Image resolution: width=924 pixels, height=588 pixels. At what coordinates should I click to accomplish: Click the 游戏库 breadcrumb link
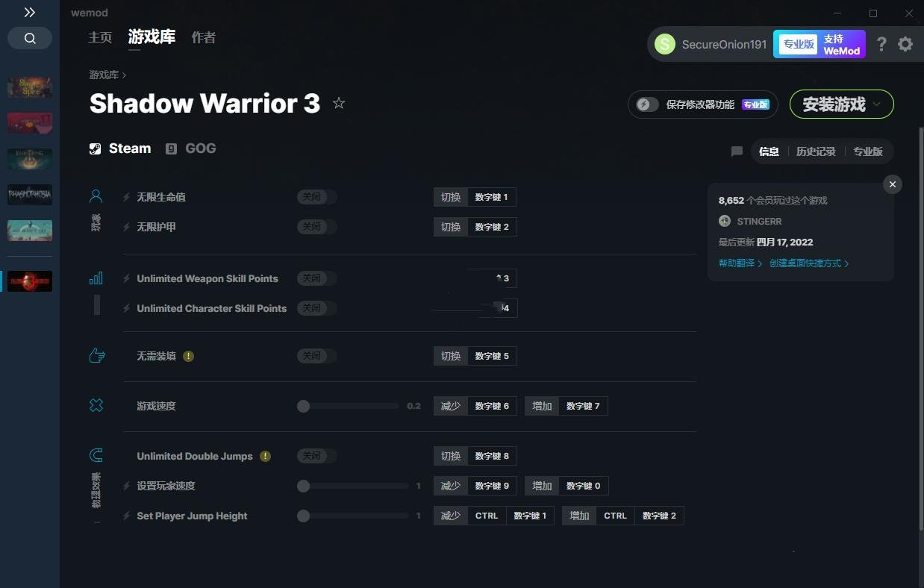[x=104, y=75]
